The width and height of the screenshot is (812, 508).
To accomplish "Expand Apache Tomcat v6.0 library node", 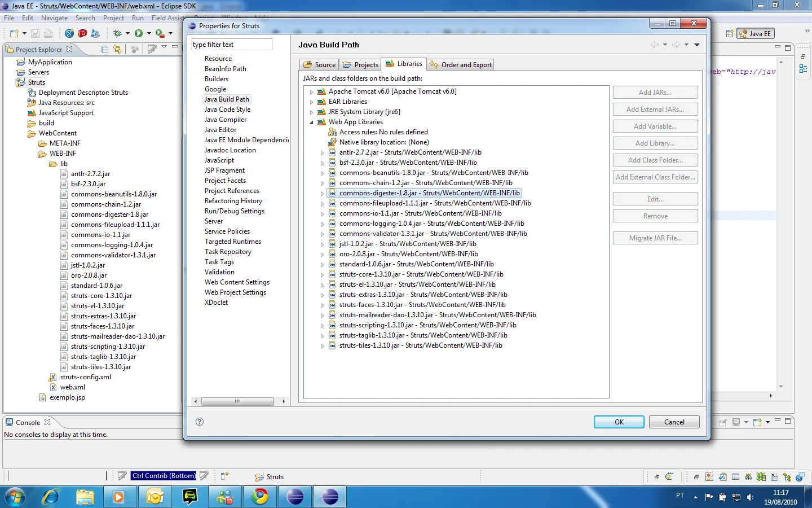I will 311,91.
